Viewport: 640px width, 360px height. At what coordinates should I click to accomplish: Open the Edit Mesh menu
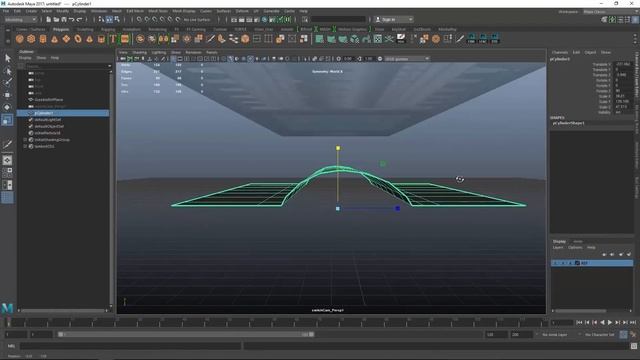click(135, 11)
